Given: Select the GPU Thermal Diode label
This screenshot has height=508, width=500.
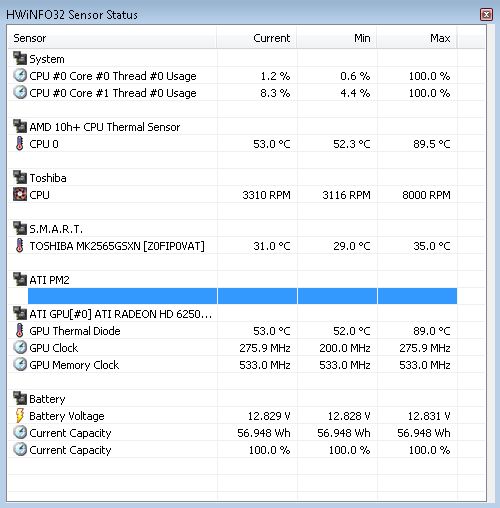Looking at the screenshot, I should pyautogui.click(x=75, y=331).
